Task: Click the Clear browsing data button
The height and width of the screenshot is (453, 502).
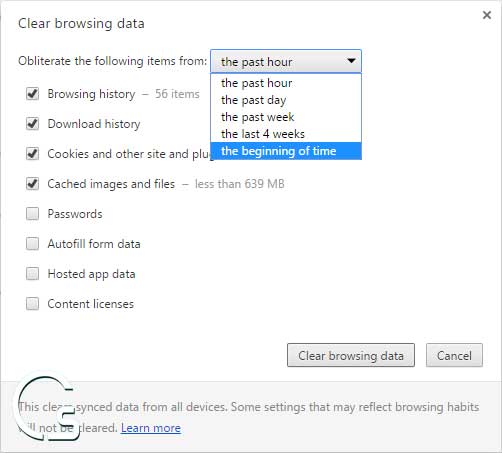Action: pyautogui.click(x=351, y=355)
